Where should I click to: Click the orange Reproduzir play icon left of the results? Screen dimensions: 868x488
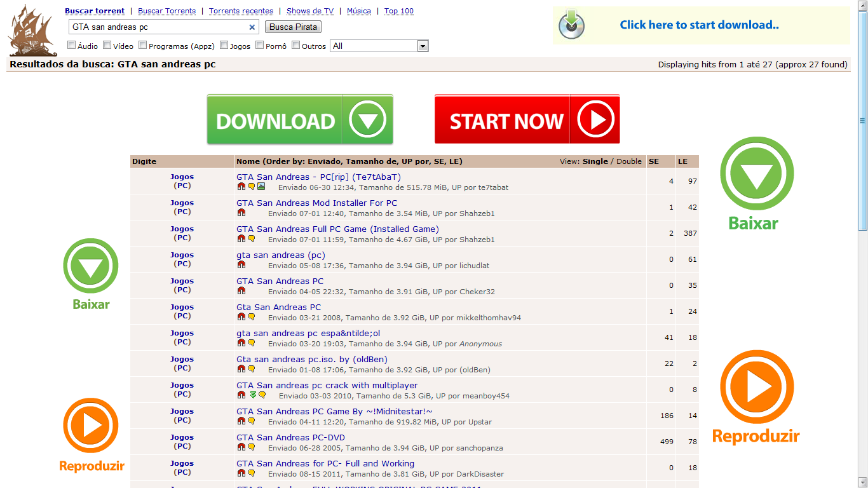(x=91, y=426)
